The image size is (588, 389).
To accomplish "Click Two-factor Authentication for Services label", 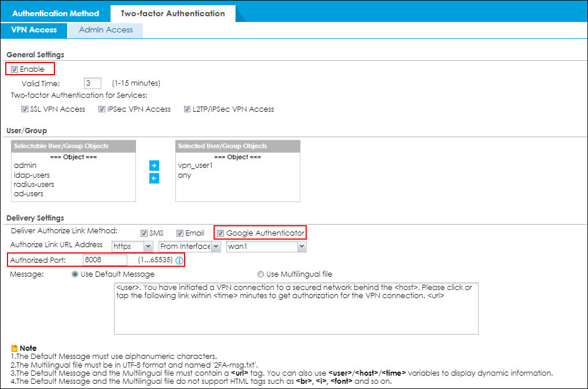I will 79,96.
